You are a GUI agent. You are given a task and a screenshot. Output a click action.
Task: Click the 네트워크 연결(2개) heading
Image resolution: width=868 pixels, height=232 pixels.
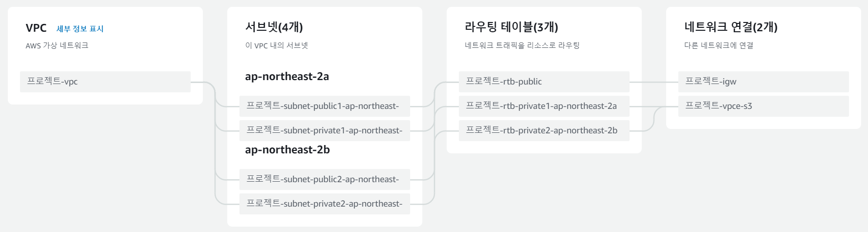(x=730, y=27)
